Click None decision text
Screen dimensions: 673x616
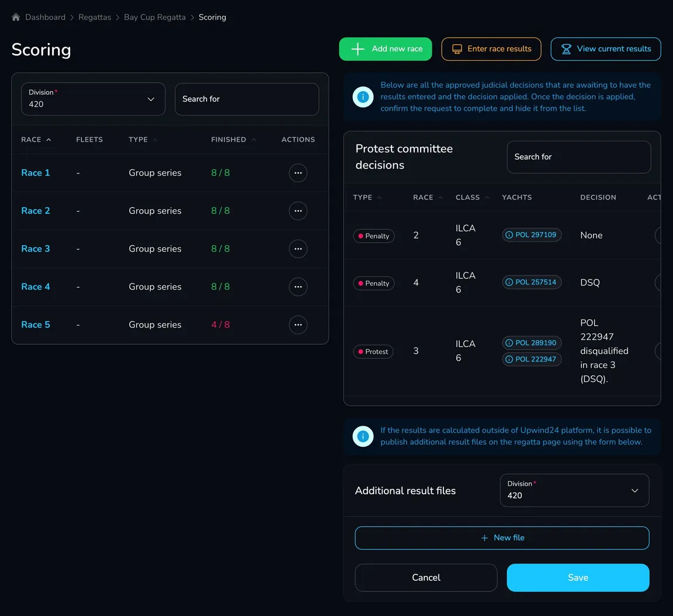tap(591, 235)
